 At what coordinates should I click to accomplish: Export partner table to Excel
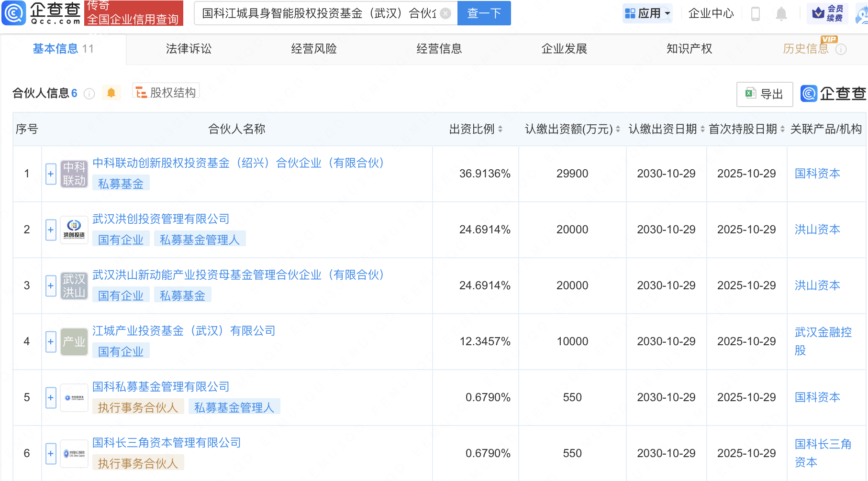coord(764,94)
